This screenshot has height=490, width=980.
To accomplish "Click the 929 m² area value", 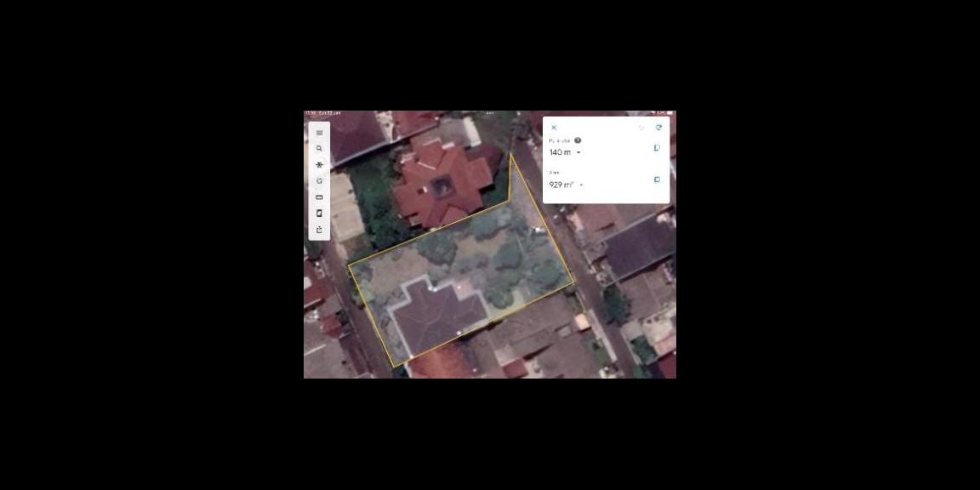I will 561,185.
